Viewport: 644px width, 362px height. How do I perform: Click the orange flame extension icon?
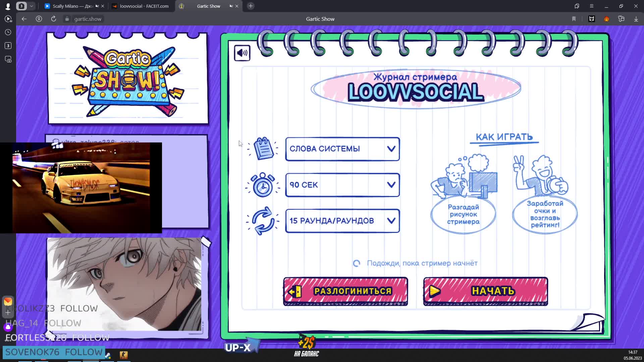606,19
